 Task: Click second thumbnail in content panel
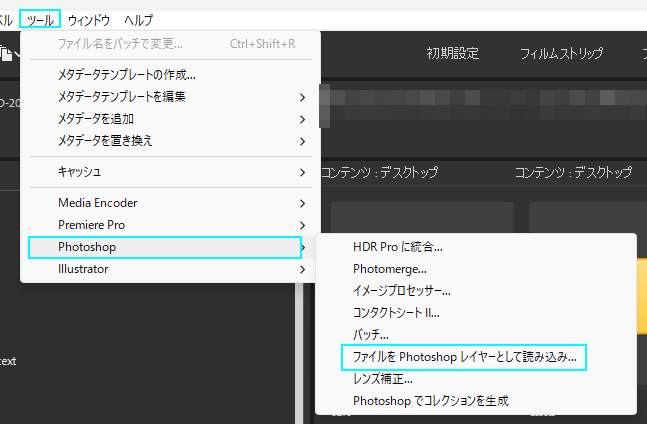(x=588, y=218)
